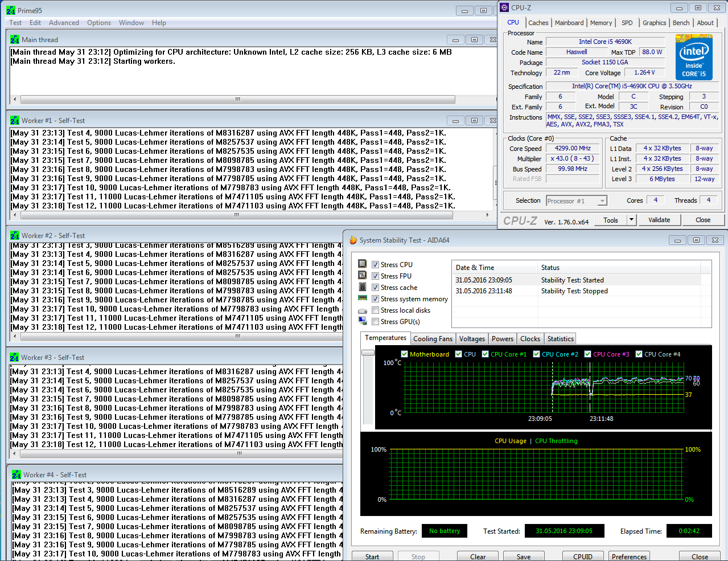Open the Edit menu in Prime95
The image size is (728, 561).
click(35, 23)
